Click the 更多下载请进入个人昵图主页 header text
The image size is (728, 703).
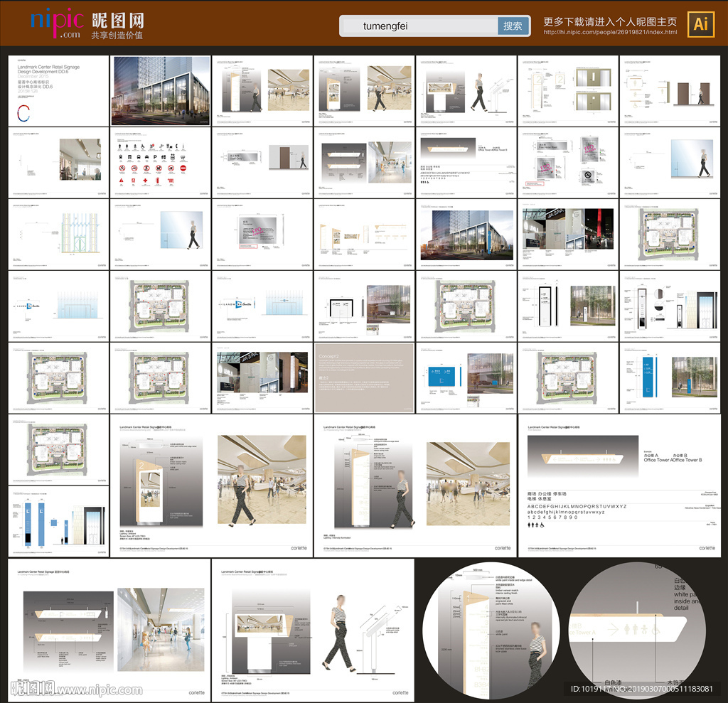coord(610,21)
